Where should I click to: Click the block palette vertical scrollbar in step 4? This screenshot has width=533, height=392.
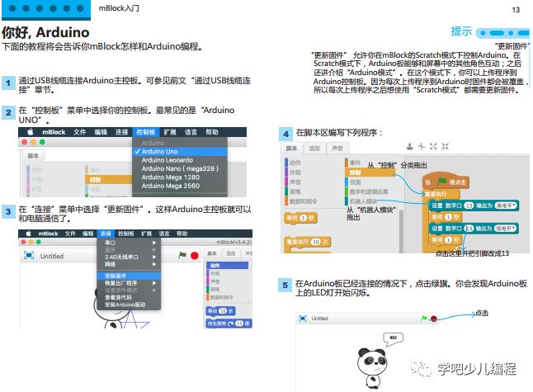pyautogui.click(x=402, y=231)
